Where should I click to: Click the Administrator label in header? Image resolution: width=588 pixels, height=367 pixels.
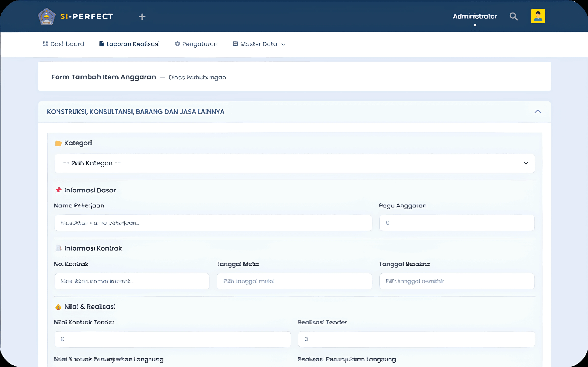(x=475, y=16)
